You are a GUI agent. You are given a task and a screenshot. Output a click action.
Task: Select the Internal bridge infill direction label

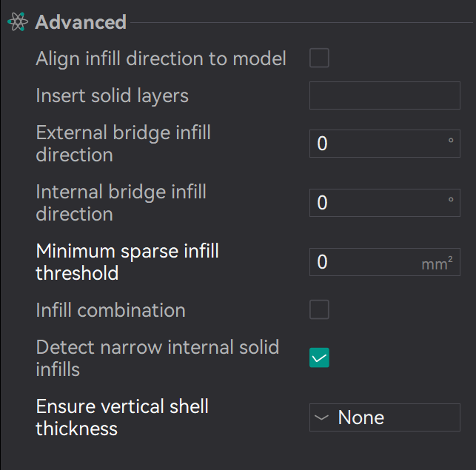point(121,203)
